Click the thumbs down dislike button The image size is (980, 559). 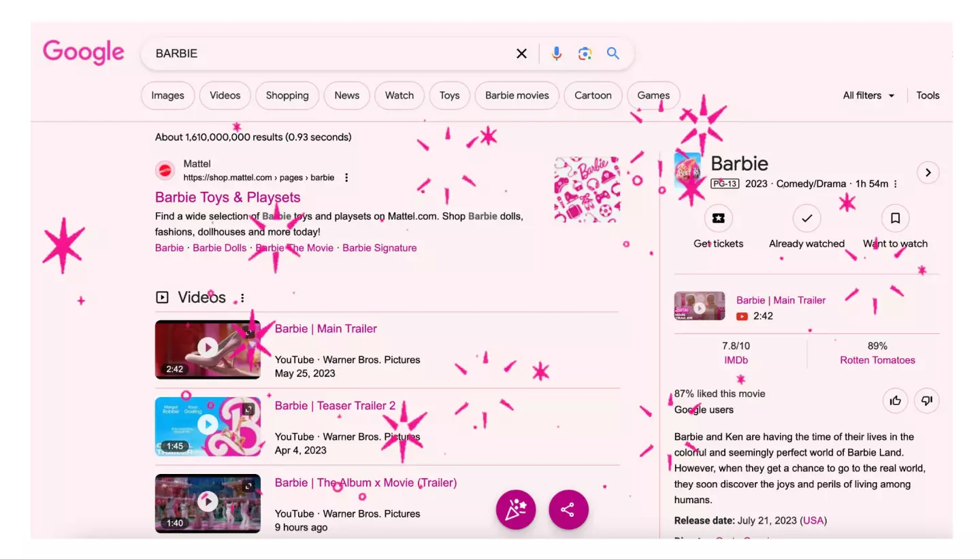926,401
